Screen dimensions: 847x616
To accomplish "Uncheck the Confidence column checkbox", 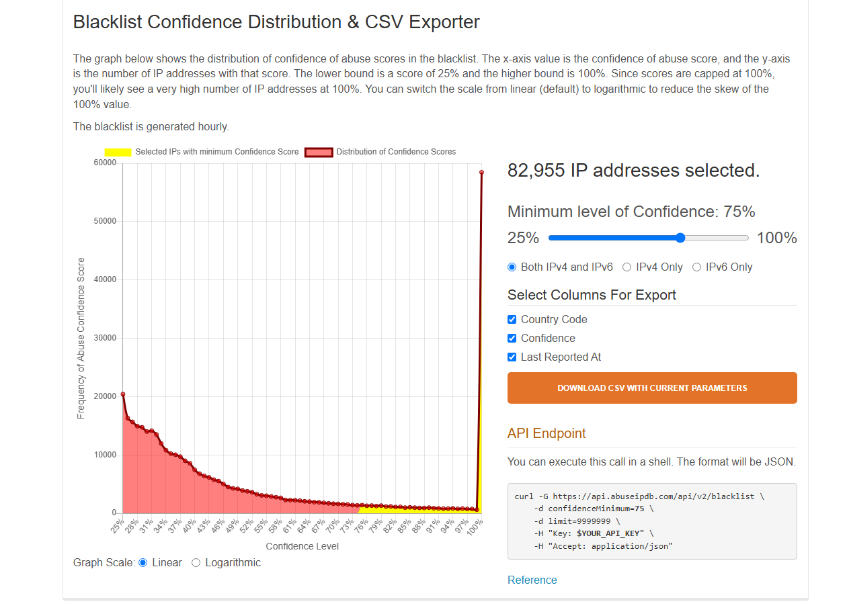I will pos(512,339).
